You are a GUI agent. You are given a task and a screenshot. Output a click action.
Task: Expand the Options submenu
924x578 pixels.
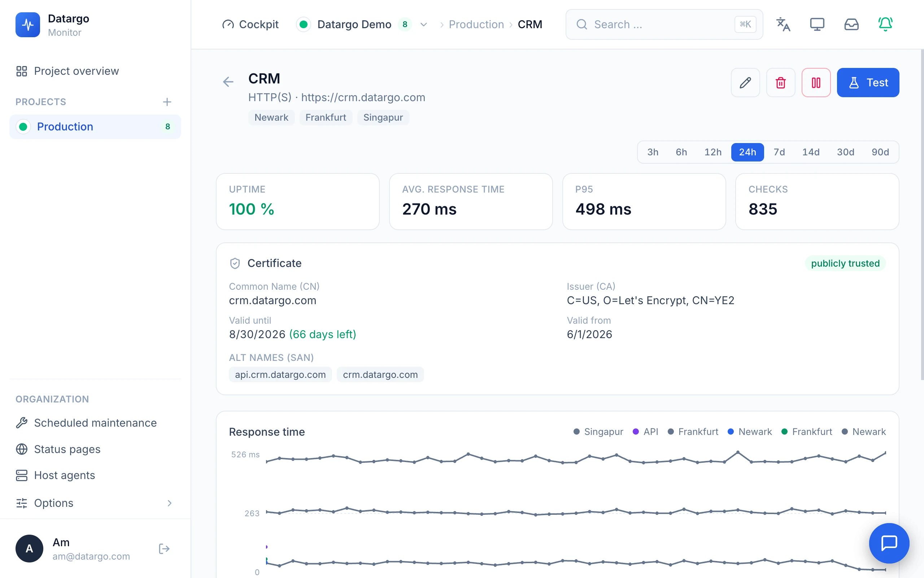95,503
